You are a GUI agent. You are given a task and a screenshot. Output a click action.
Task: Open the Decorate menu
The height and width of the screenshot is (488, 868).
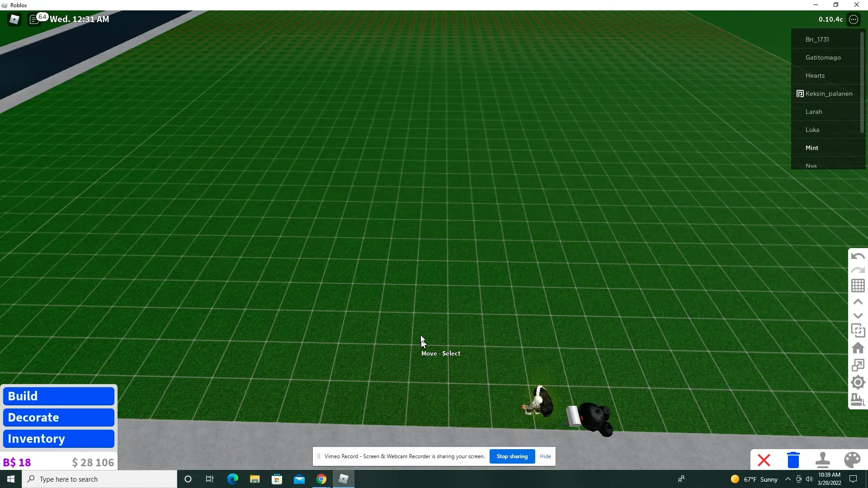59,418
